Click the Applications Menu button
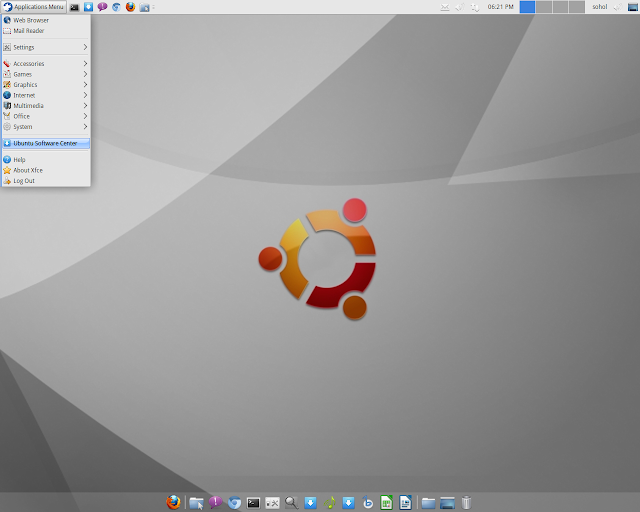This screenshot has height=512, width=640. tap(34, 7)
